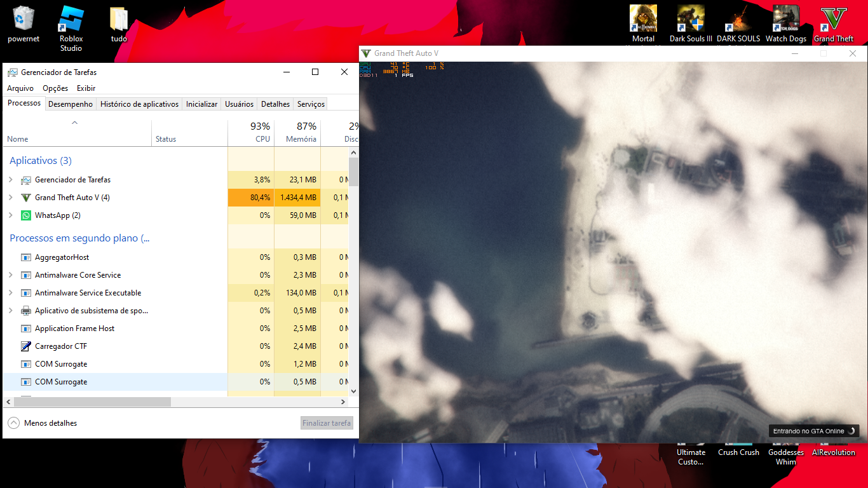
Task: Open the AIRevolution desktop shortcut
Action: click(x=834, y=452)
